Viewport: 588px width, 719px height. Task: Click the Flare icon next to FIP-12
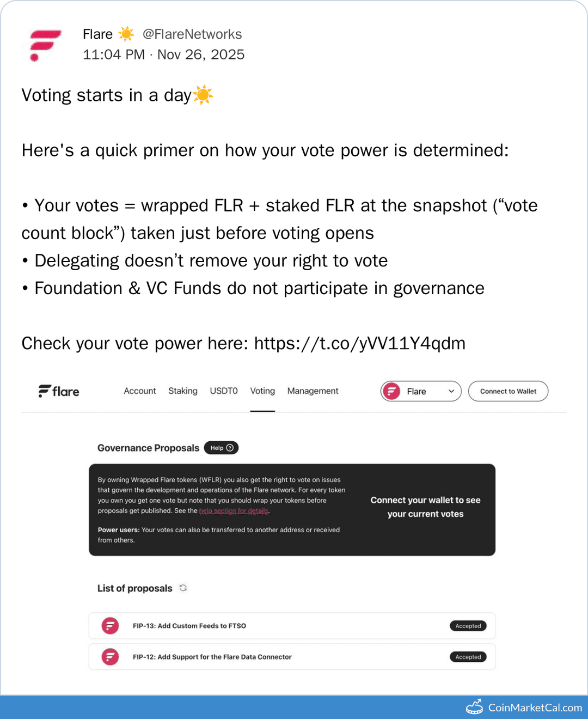tap(111, 657)
